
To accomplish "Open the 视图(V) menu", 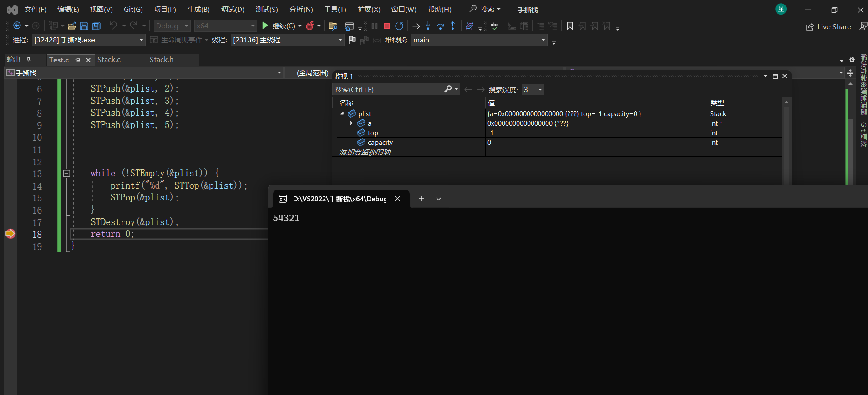I will 101,10.
